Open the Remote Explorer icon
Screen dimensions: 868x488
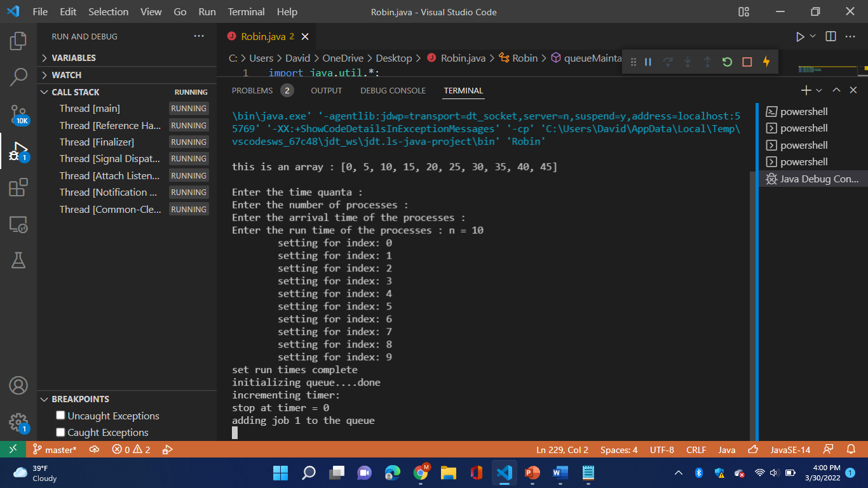(x=18, y=224)
